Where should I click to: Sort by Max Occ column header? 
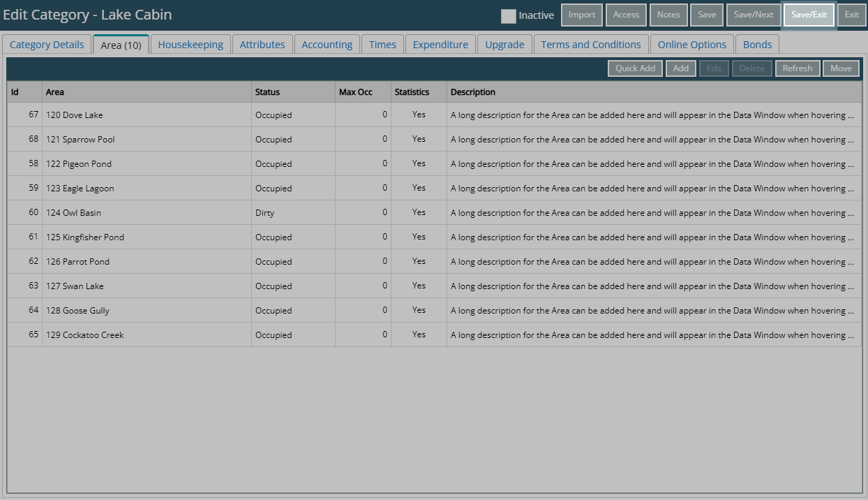coord(363,92)
